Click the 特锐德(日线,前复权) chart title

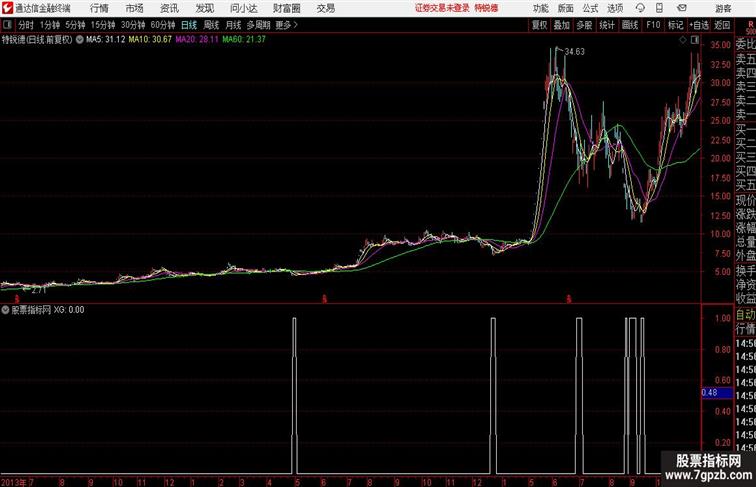click(x=37, y=40)
